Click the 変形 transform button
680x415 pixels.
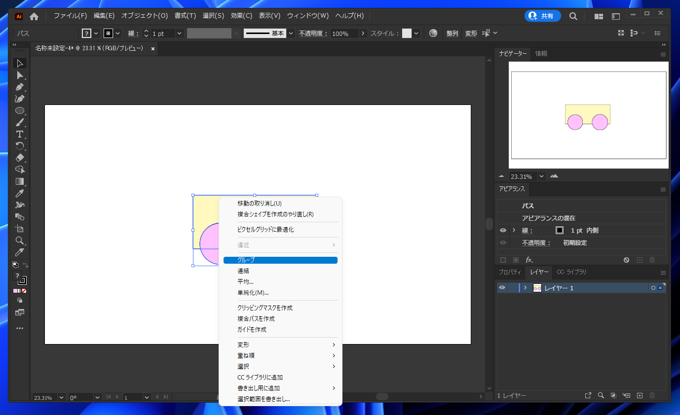click(471, 33)
